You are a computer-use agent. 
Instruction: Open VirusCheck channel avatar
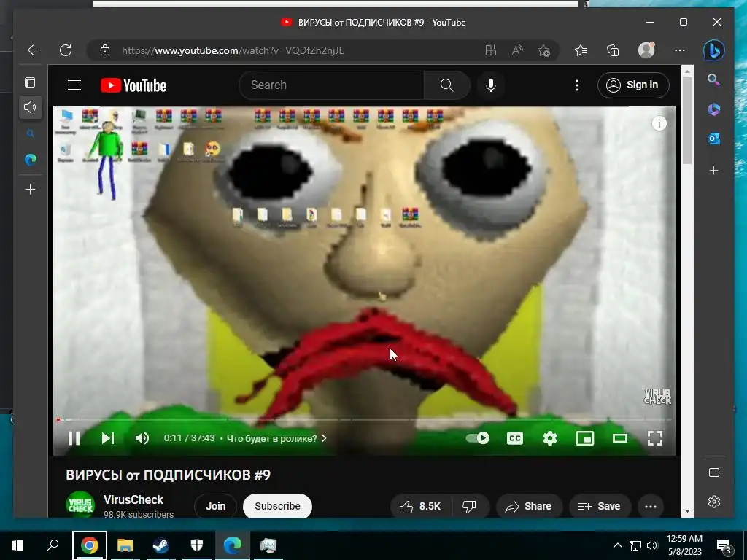(80, 505)
